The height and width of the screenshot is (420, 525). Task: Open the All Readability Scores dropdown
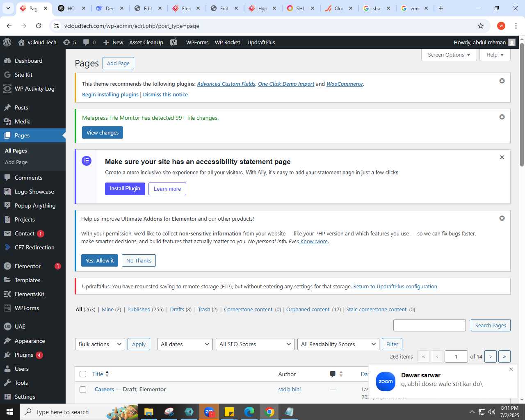click(x=338, y=344)
